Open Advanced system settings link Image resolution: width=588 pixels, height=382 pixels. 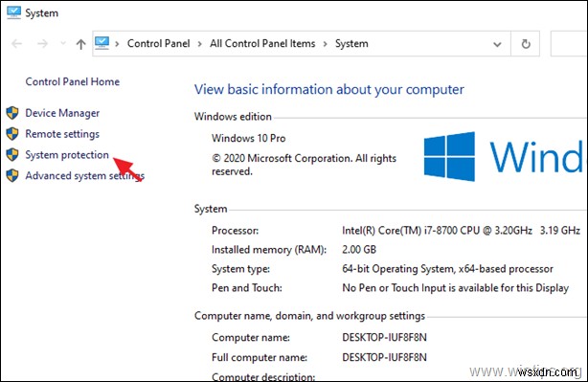(84, 176)
